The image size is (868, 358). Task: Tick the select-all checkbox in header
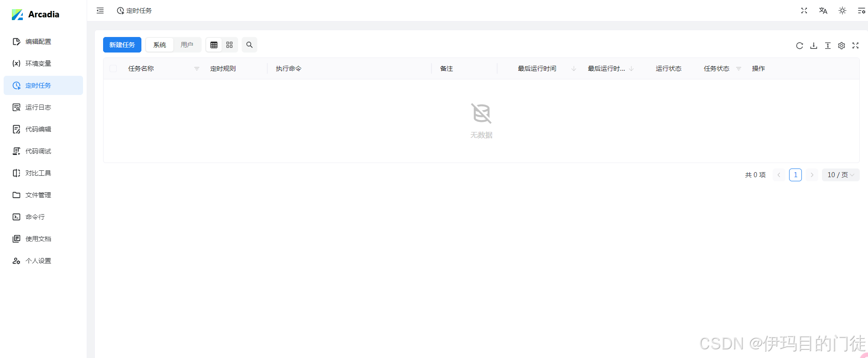(113, 68)
